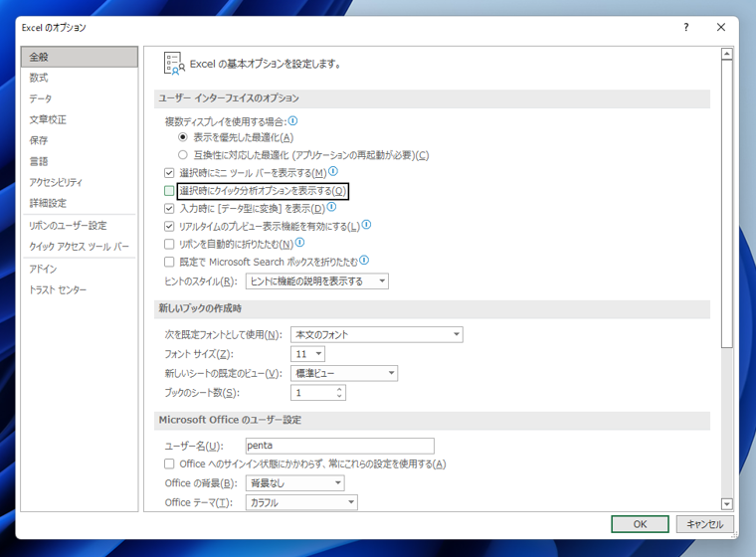The image size is (756, 557).
Task: Open 詳細設定 category in sidebar
Action: 80,203
